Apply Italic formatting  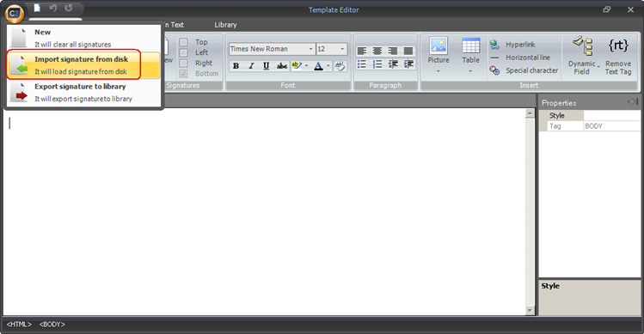(x=251, y=65)
